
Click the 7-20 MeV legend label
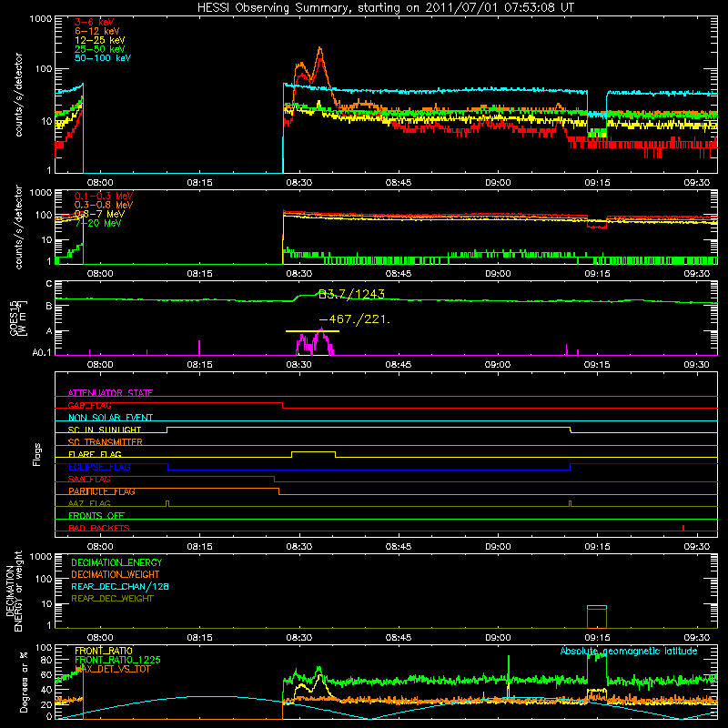98,223
